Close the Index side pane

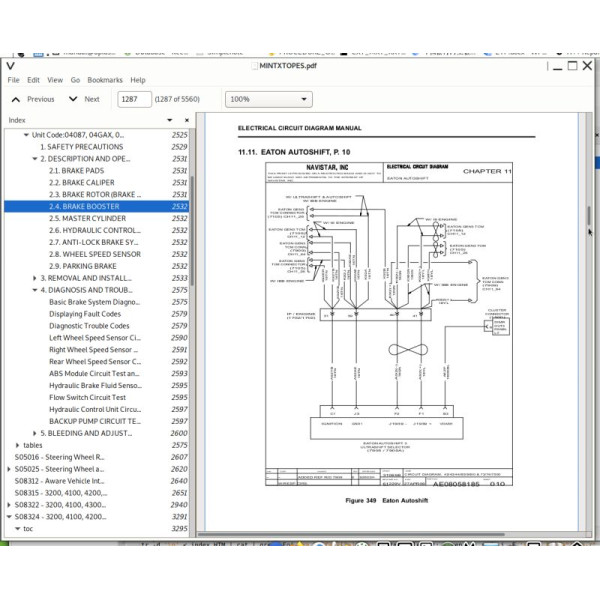click(185, 120)
